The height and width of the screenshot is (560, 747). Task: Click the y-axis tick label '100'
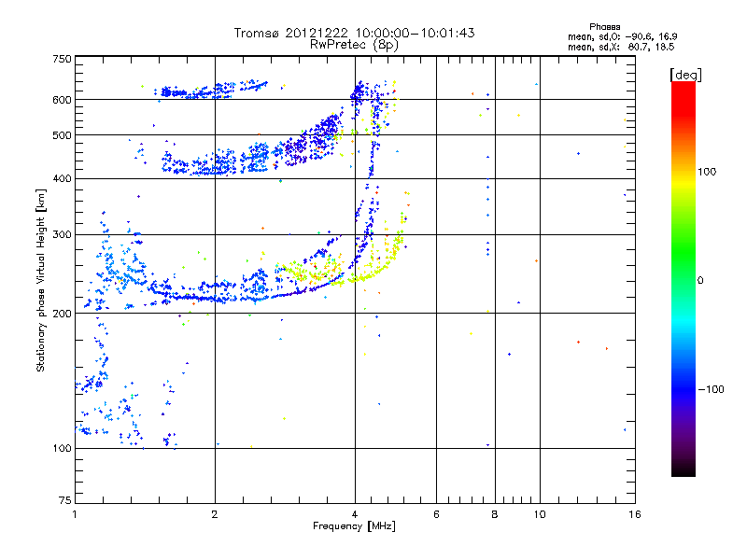point(62,448)
